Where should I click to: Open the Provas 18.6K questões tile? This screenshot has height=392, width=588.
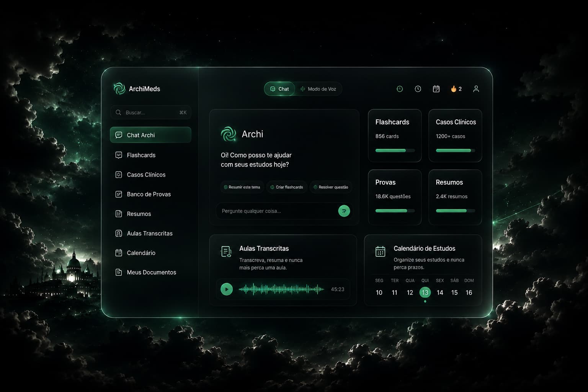click(x=395, y=197)
